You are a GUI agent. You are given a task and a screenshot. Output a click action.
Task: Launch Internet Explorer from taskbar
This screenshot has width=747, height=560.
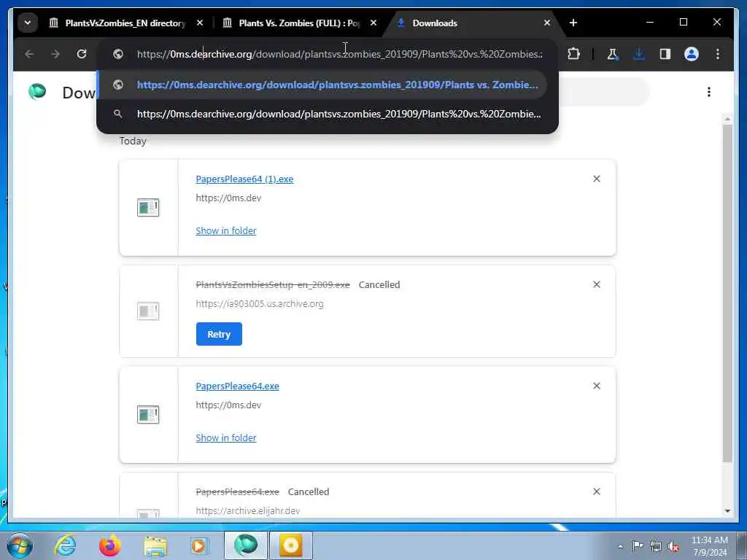65,545
